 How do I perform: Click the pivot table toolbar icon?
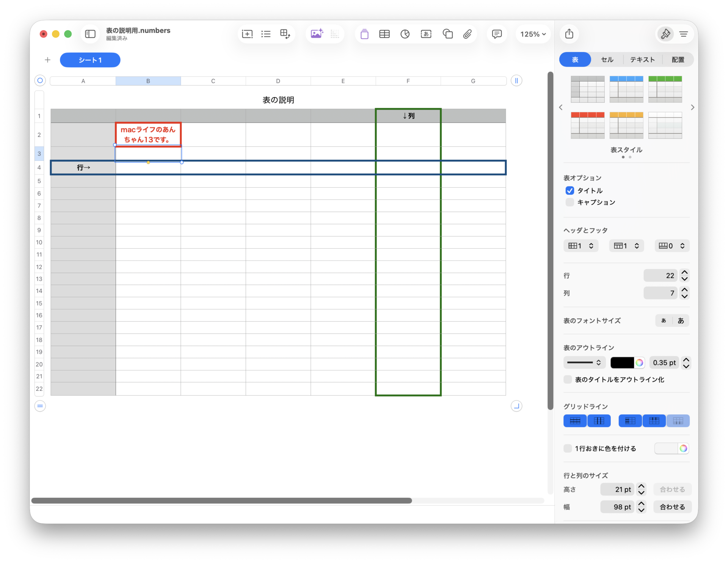point(285,34)
